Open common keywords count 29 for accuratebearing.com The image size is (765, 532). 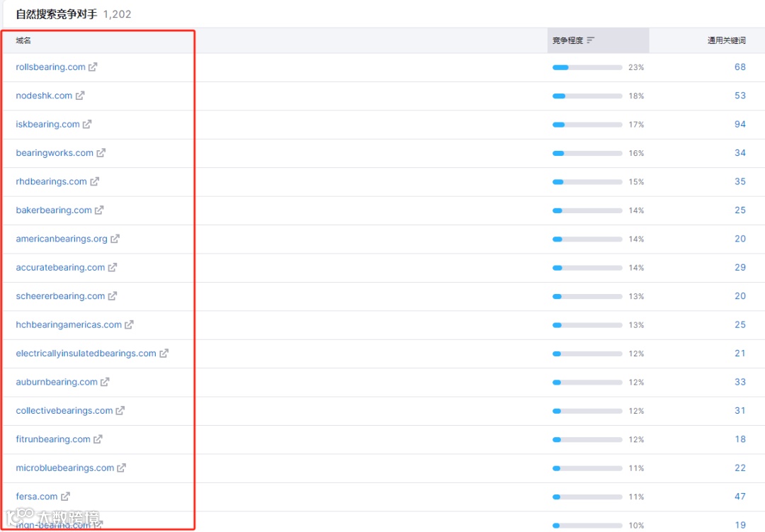coord(740,268)
